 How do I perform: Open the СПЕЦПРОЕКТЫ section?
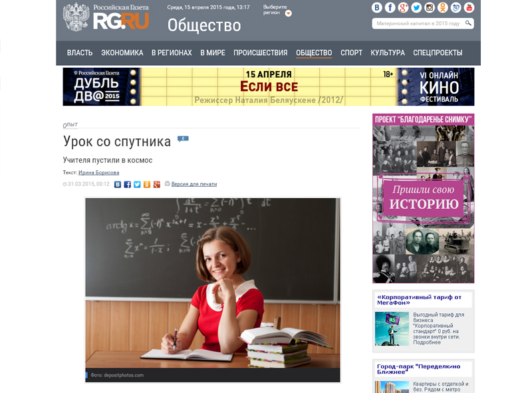438,53
